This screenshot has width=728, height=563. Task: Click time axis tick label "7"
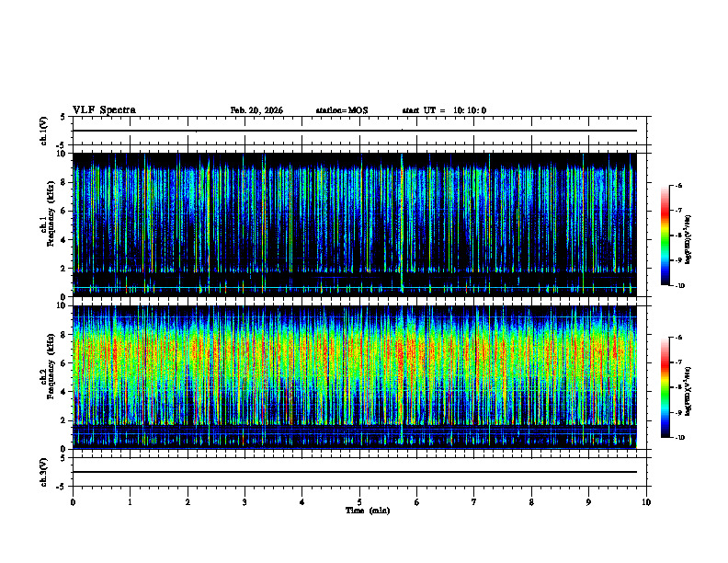click(x=474, y=502)
